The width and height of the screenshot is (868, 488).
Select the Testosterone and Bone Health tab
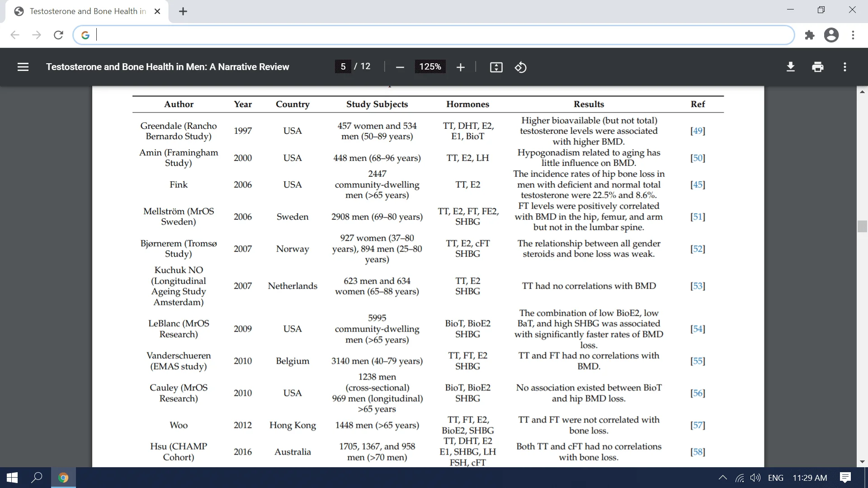click(x=87, y=11)
